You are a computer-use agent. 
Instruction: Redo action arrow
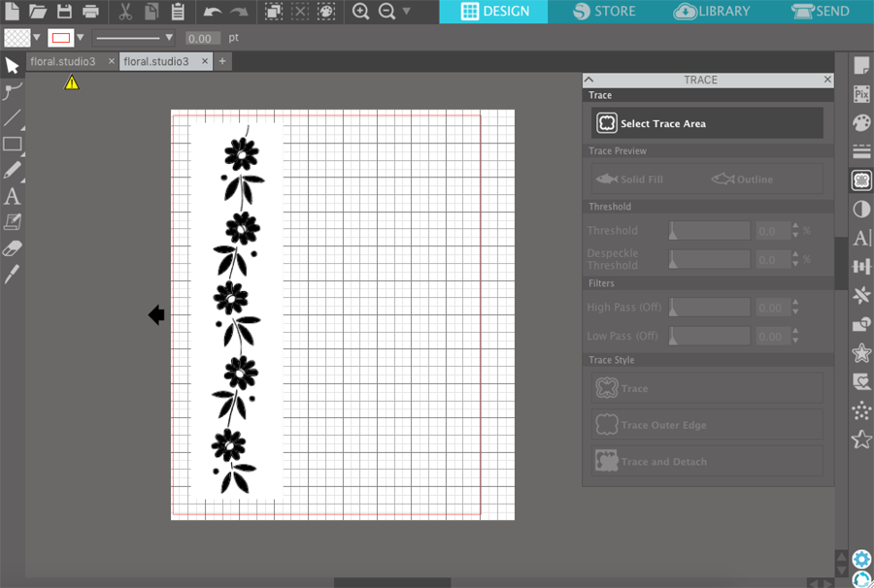(x=239, y=12)
